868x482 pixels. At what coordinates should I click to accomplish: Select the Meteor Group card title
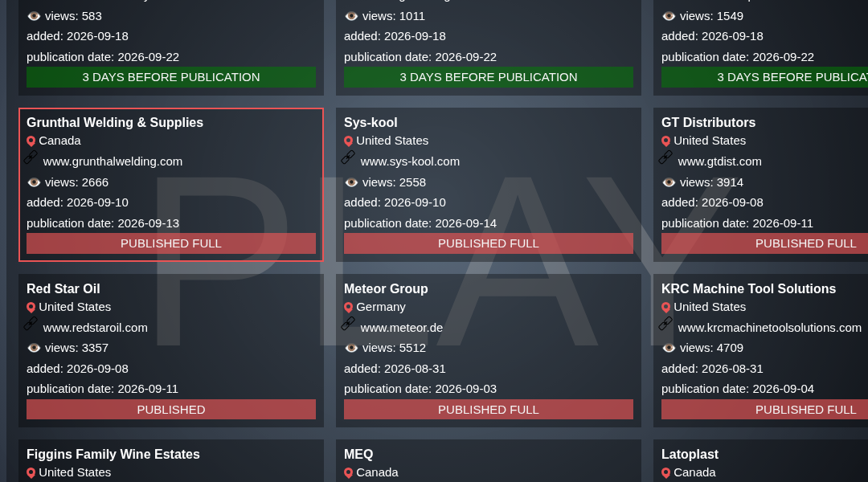(386, 289)
